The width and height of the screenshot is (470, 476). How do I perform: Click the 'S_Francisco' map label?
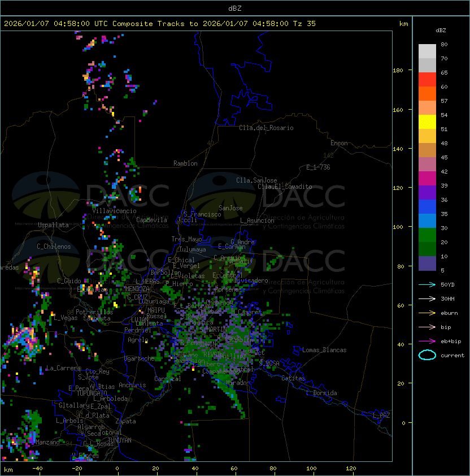click(x=202, y=214)
